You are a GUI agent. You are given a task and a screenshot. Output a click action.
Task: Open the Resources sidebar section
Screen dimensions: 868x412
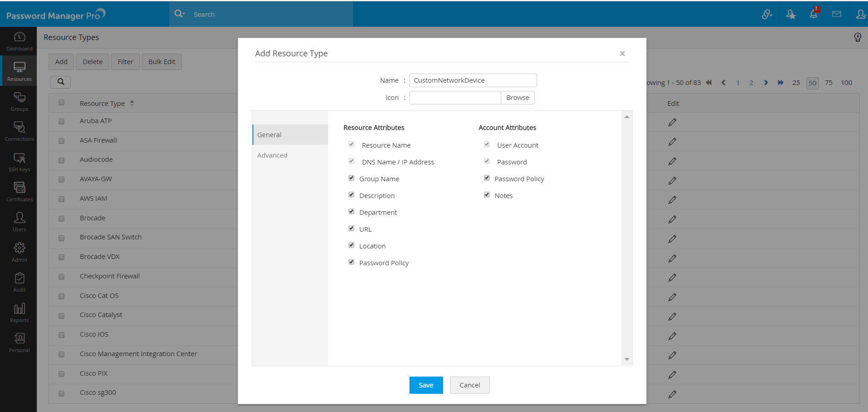point(19,71)
